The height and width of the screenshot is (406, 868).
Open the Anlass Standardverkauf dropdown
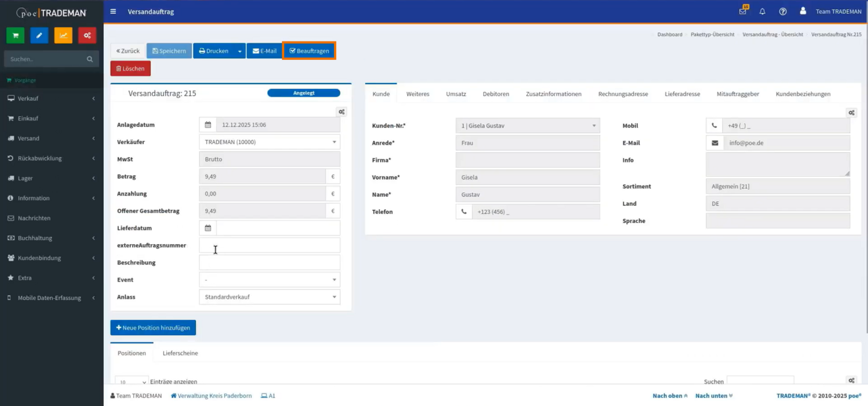(270, 297)
